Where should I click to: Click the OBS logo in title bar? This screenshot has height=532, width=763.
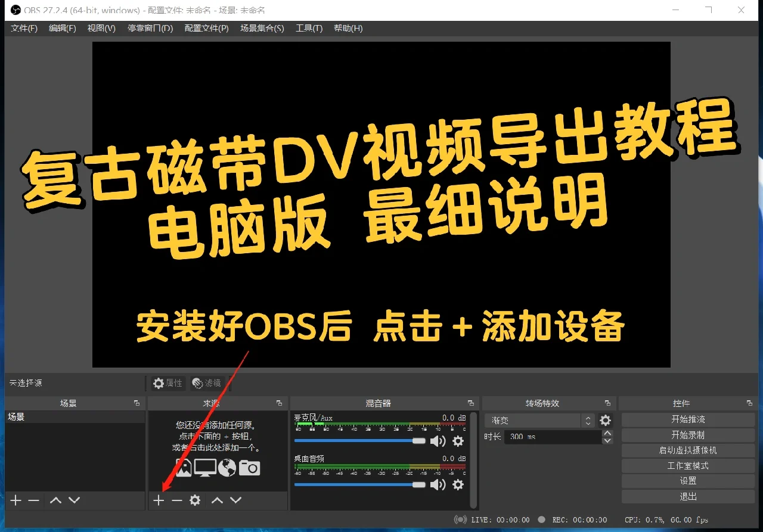(16, 10)
